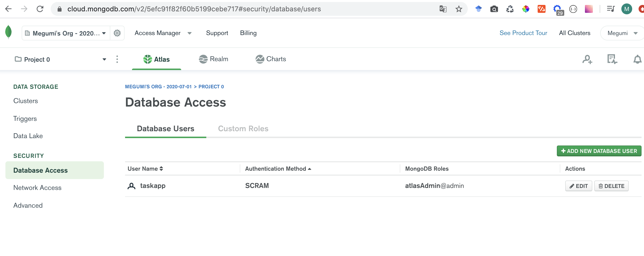Open the media playlist control icon
644x256 pixels.
click(611, 9)
